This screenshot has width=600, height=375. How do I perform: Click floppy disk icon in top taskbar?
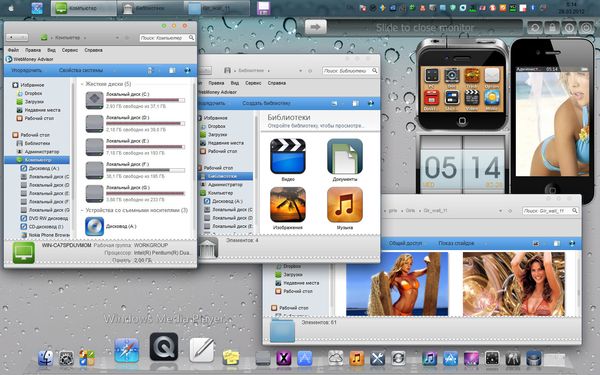coord(263,8)
